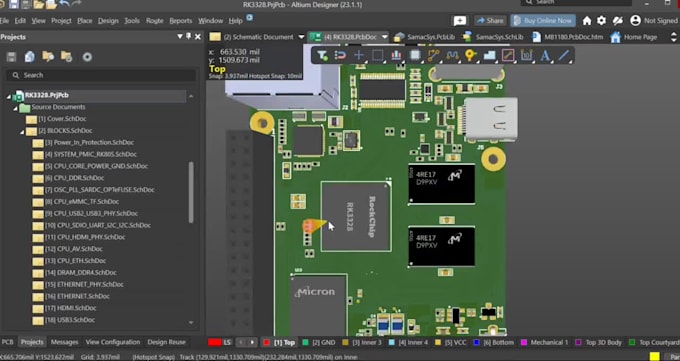Open Projects panel dropdown arrow
This screenshot has height=361, width=680.
pyautogui.click(x=180, y=37)
